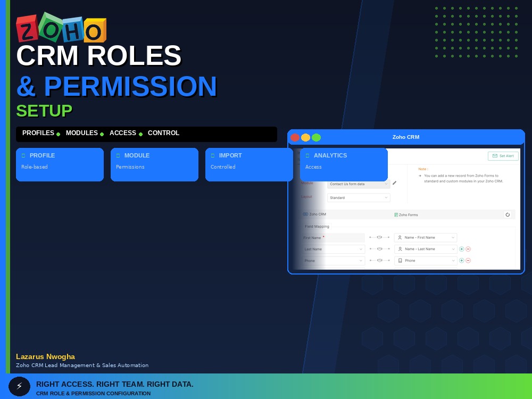
Task: Open the Phone CRM field dropdown
Action: 333,261
